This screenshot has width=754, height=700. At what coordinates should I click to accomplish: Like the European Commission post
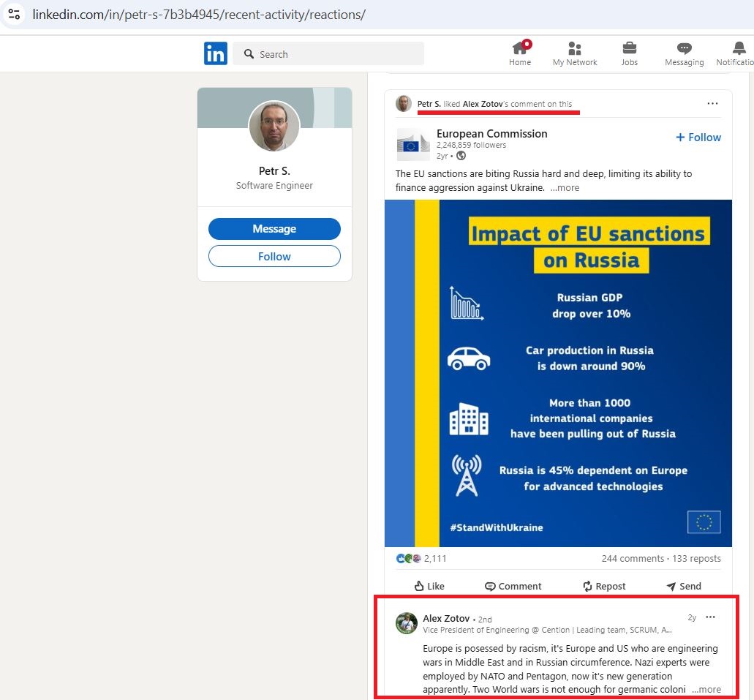(x=429, y=586)
